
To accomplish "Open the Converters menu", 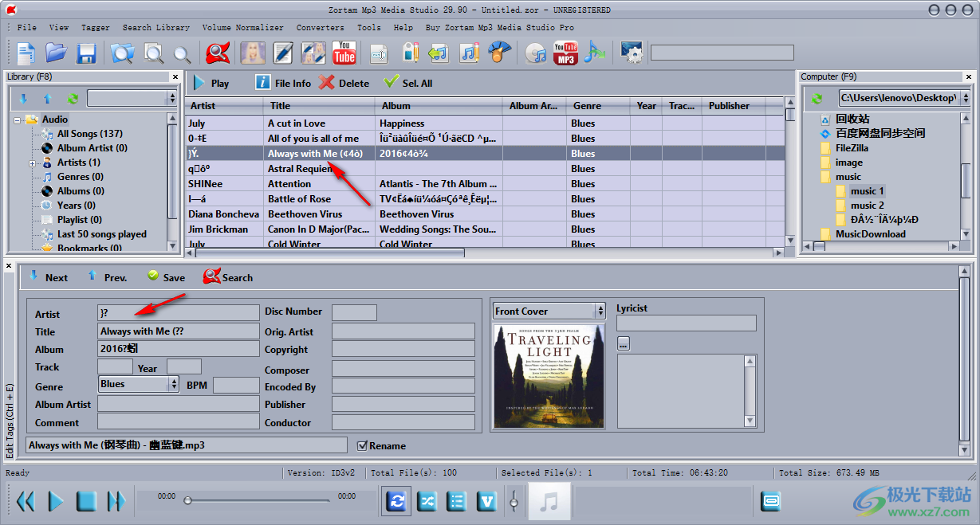I will click(321, 27).
